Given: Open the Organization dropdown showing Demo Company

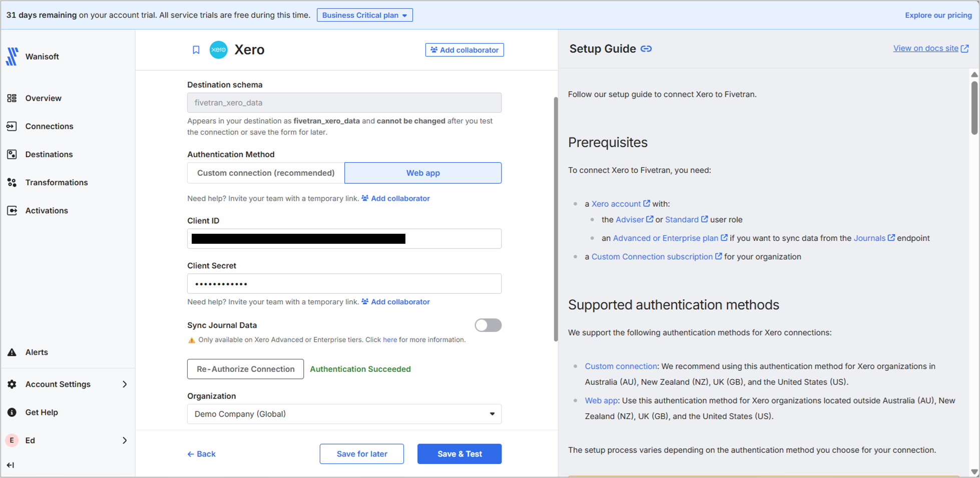Looking at the screenshot, I should [344, 414].
